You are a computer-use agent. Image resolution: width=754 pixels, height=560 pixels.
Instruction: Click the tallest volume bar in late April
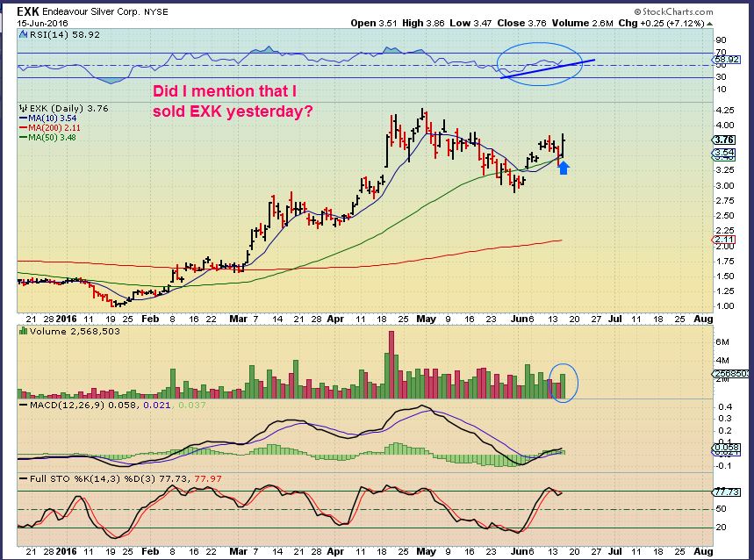tap(391, 364)
